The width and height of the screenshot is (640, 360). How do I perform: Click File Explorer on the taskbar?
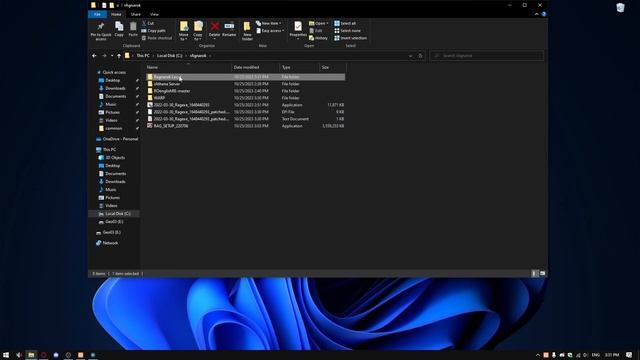[31, 355]
